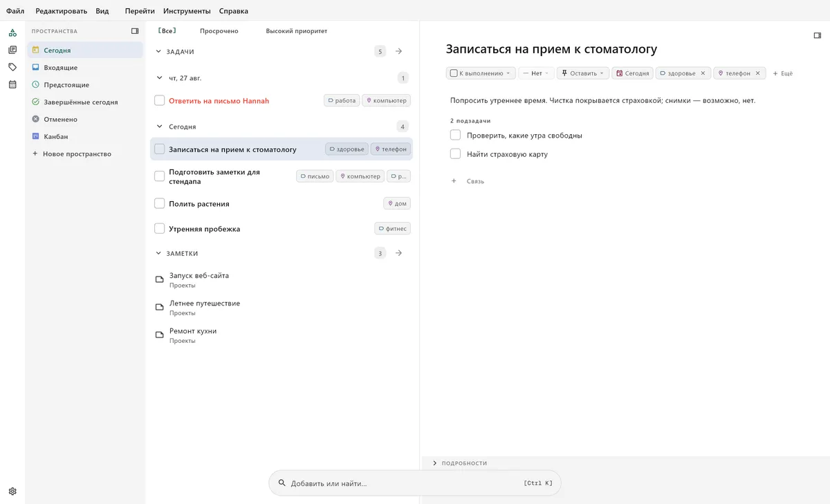Check off Ответить на письмо Hannah
The width and height of the screenshot is (830, 504).
[x=159, y=101]
